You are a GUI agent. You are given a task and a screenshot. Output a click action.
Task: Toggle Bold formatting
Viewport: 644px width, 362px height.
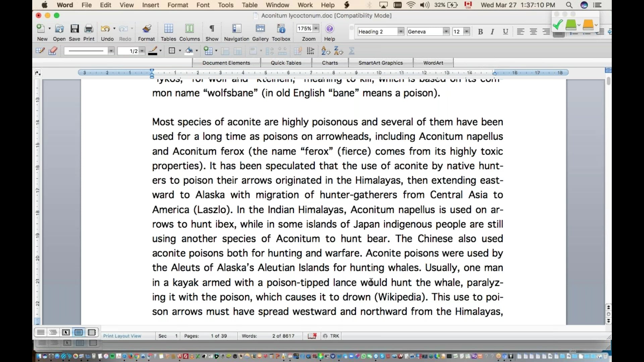click(x=480, y=32)
